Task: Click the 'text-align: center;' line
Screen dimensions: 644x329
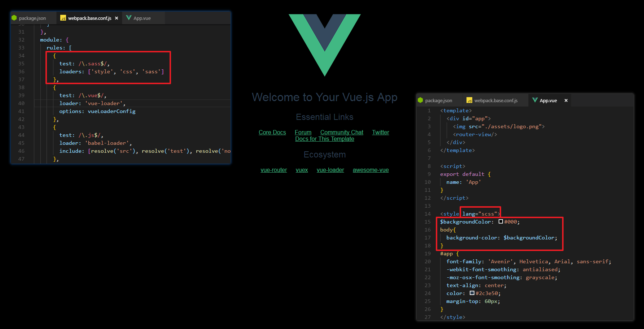Action: 476,285
